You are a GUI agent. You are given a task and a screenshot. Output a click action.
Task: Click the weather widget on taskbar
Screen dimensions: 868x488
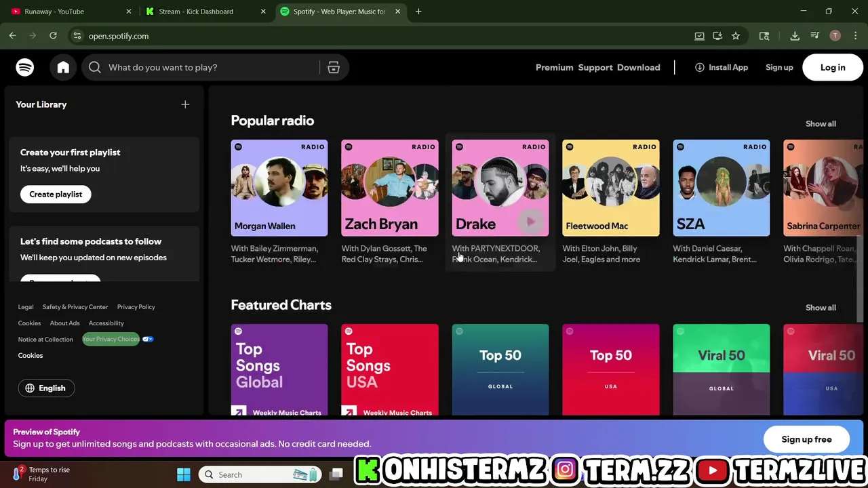(41, 474)
